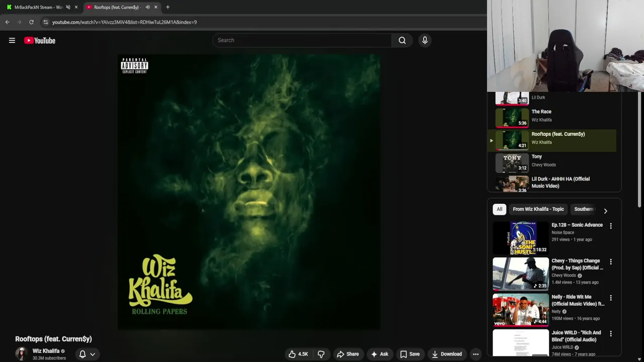Open options menu for Chevy Things Change
The image size is (644, 362).
coord(611,262)
